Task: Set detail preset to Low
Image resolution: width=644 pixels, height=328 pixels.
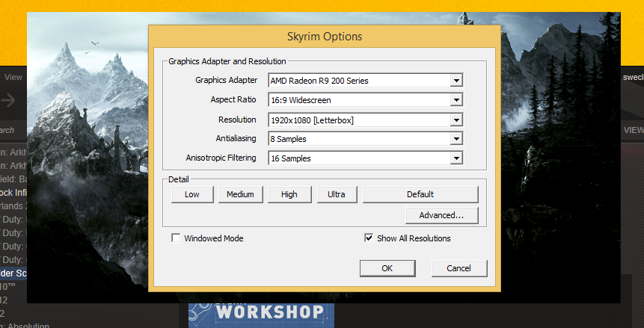Action: pyautogui.click(x=192, y=194)
